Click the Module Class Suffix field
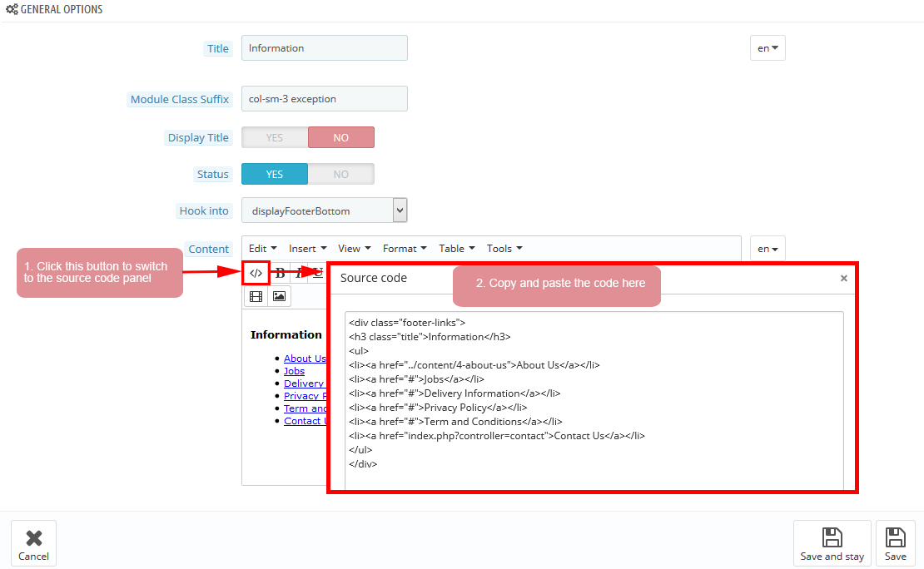This screenshot has width=924, height=569. (x=324, y=98)
